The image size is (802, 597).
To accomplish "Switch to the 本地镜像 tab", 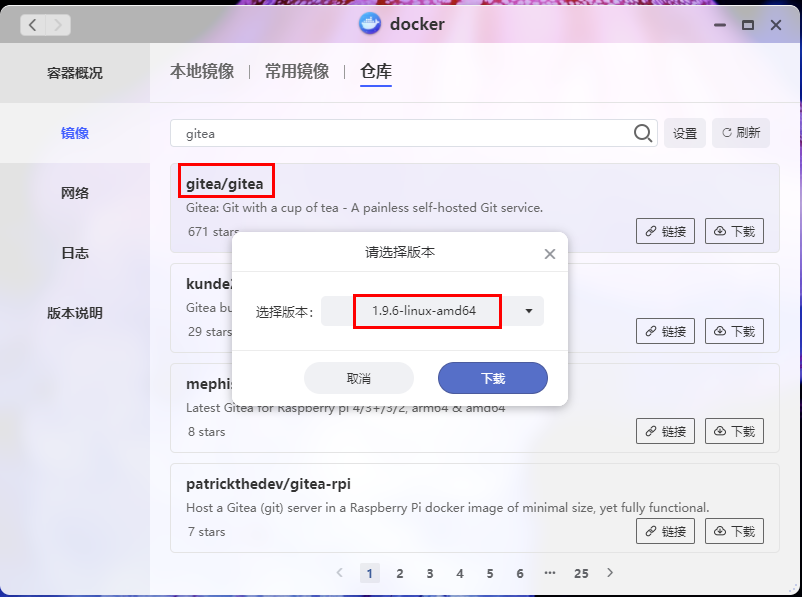I will [202, 71].
